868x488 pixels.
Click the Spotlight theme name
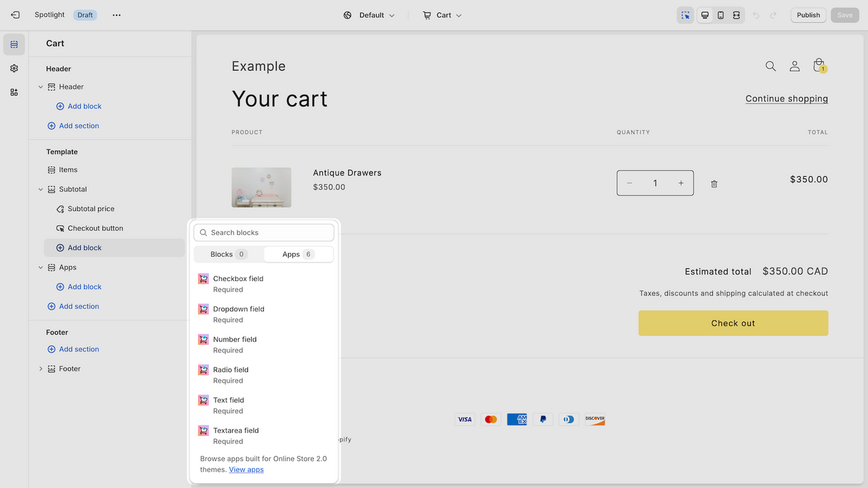click(50, 15)
